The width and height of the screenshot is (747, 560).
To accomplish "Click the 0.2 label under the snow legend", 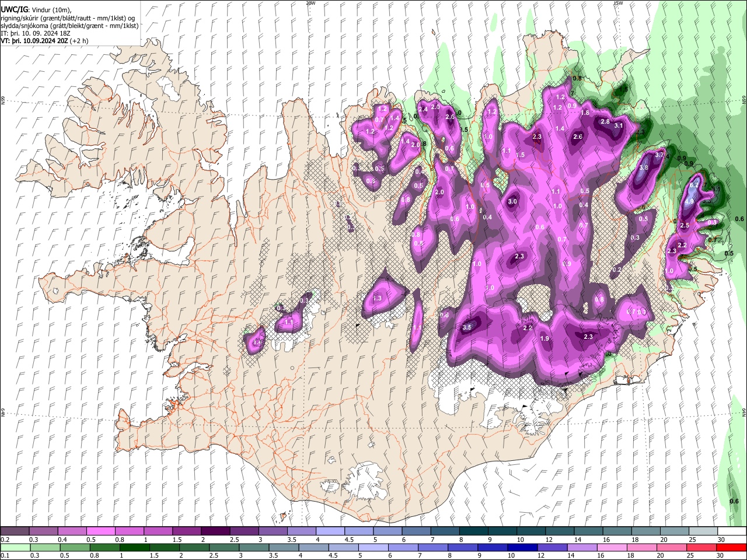I will (5, 540).
